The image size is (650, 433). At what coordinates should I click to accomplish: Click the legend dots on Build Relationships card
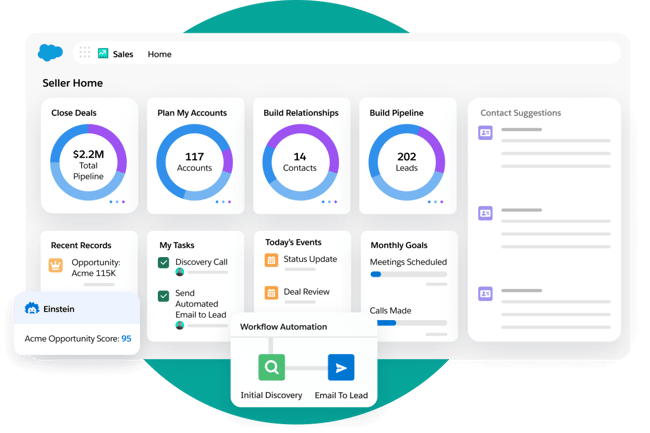(329, 202)
